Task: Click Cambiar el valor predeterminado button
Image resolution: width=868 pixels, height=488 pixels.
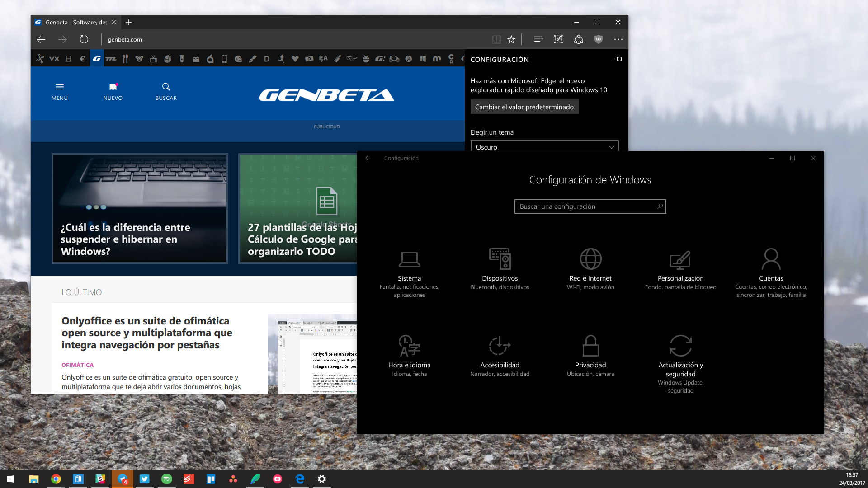Action: 524,107
